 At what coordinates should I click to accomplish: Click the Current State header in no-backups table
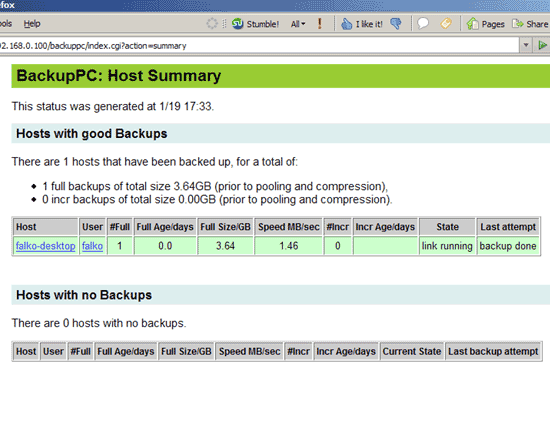(412, 351)
